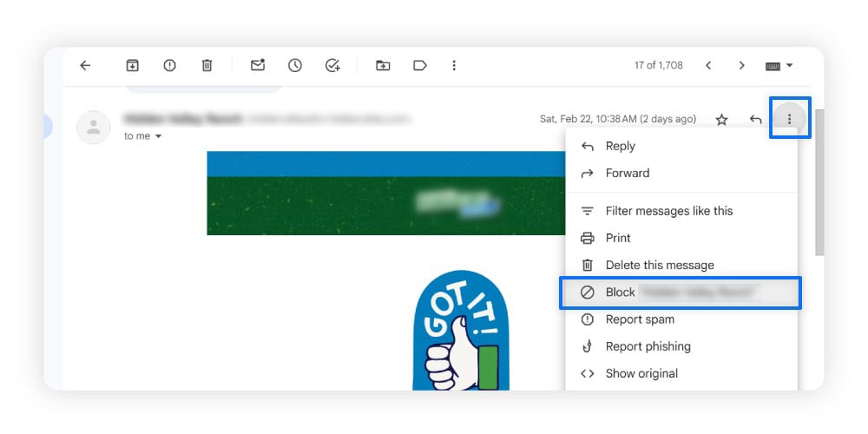The height and width of the screenshot is (434, 868).
Task: Click the vertical scrollbar on the right
Action: pos(819,182)
